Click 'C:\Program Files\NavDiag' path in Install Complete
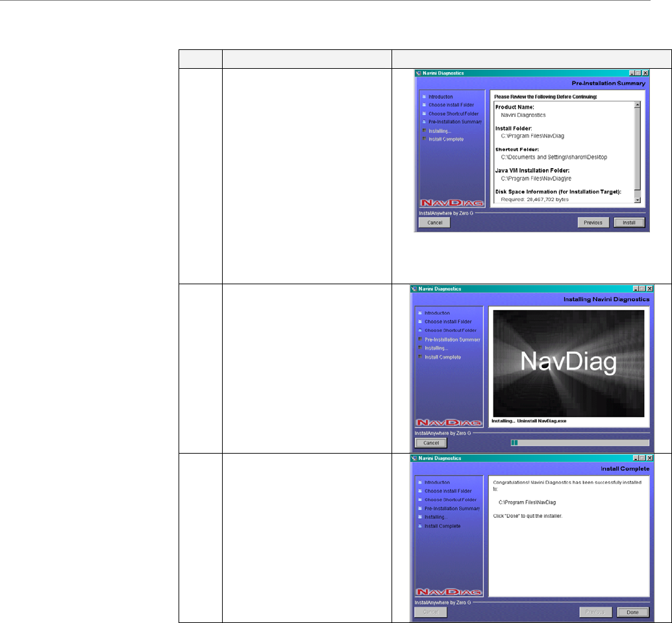The width and height of the screenshot is (672, 623). coord(527,502)
